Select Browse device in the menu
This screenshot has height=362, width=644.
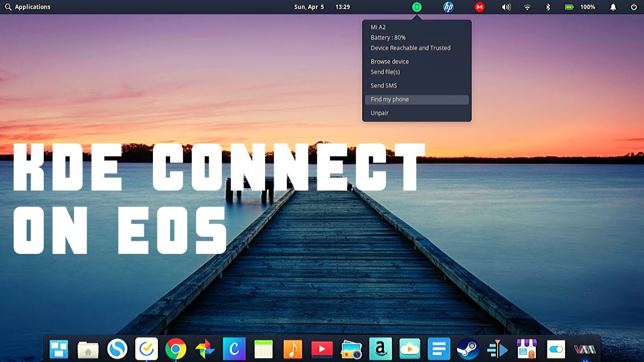[x=417, y=61]
